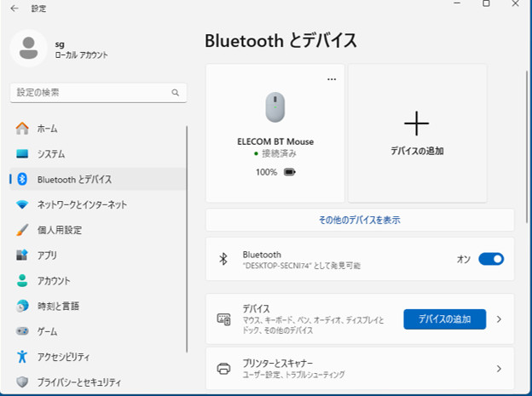Open the Home page icon in sidebar
The image size is (532, 396).
pyautogui.click(x=23, y=129)
